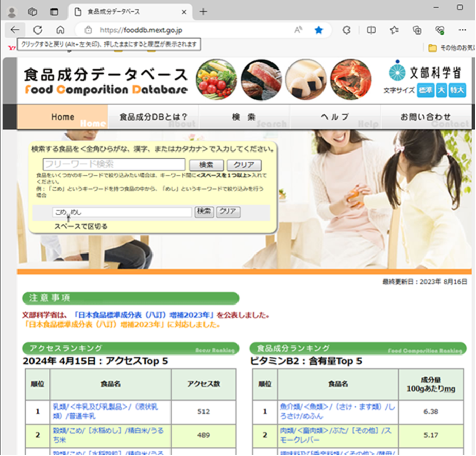Open the browser settings three-dot menu
Image resolution: width=476 pixels, height=456 pixels.
click(462, 30)
